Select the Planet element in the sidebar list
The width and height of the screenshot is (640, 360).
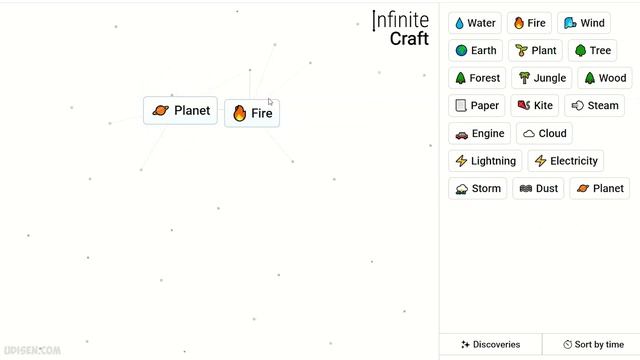(600, 189)
